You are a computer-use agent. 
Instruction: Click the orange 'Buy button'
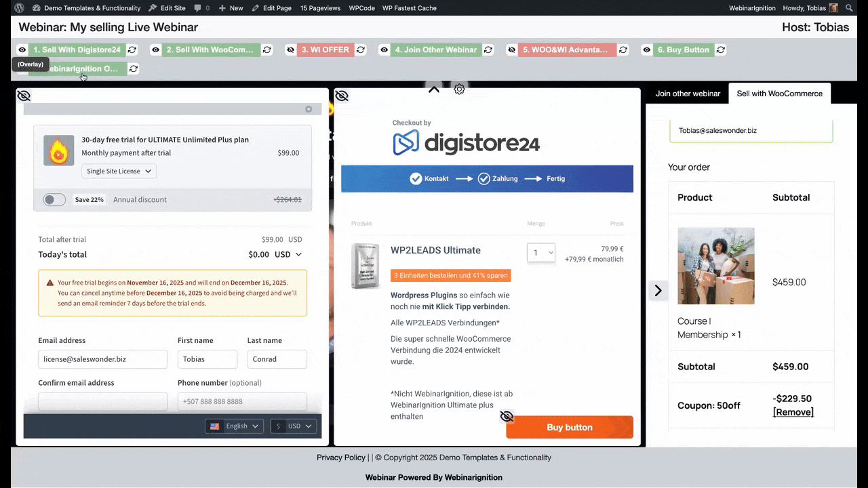click(x=570, y=427)
